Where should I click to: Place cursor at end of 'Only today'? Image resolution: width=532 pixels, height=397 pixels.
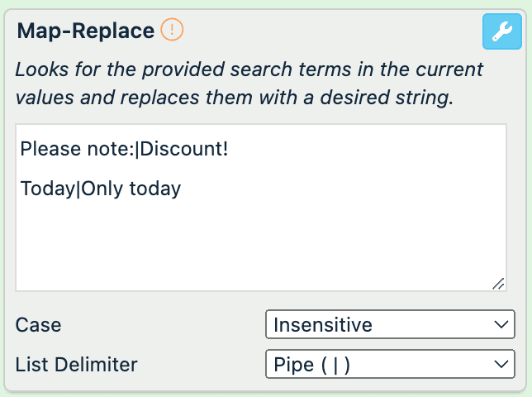click(182, 189)
